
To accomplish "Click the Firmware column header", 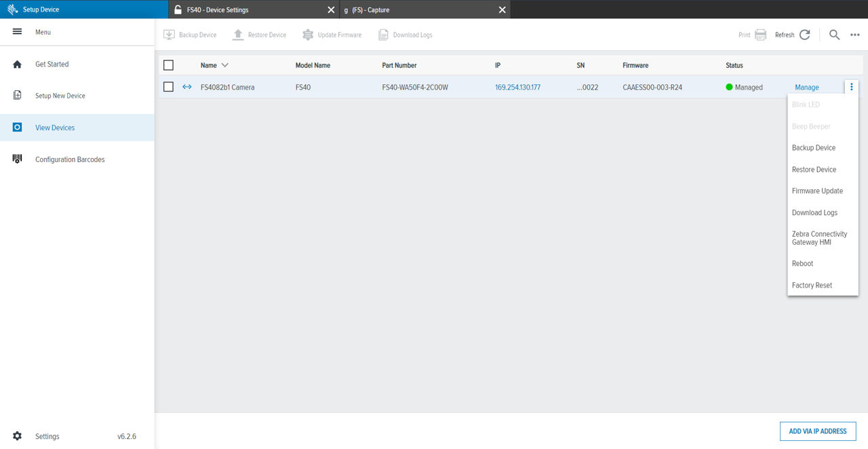I will [x=635, y=66].
